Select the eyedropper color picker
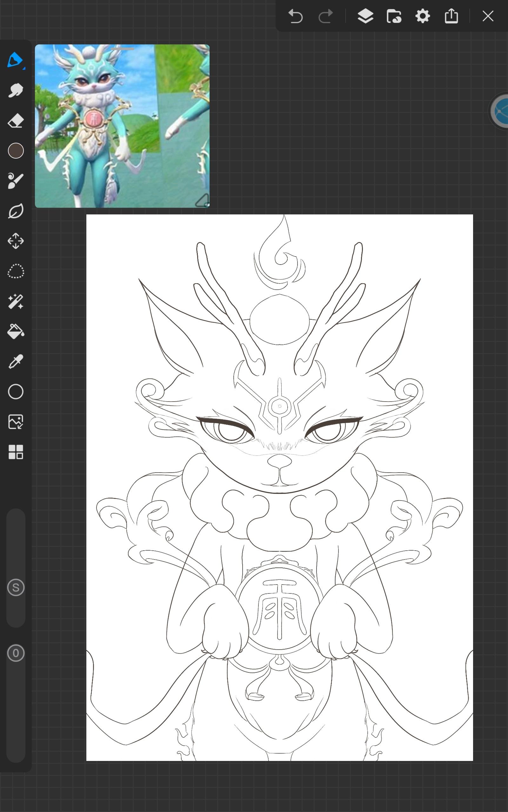The height and width of the screenshot is (812, 508). (16, 361)
